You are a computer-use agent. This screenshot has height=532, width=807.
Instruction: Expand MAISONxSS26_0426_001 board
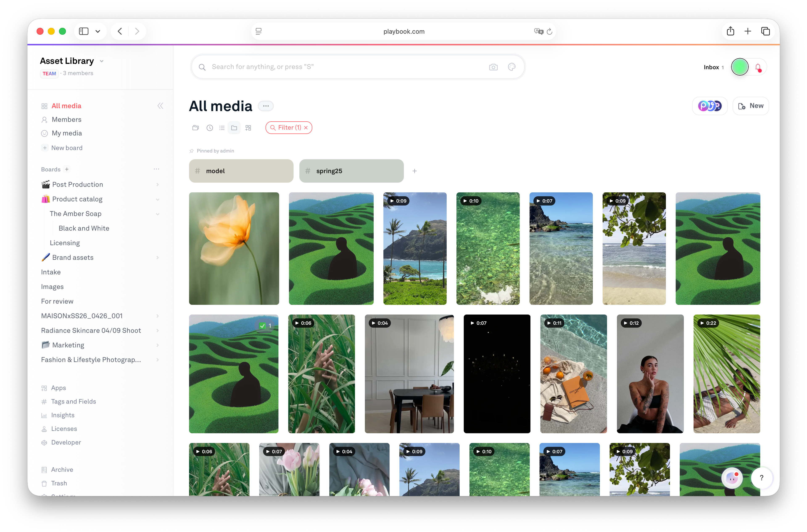click(x=158, y=316)
